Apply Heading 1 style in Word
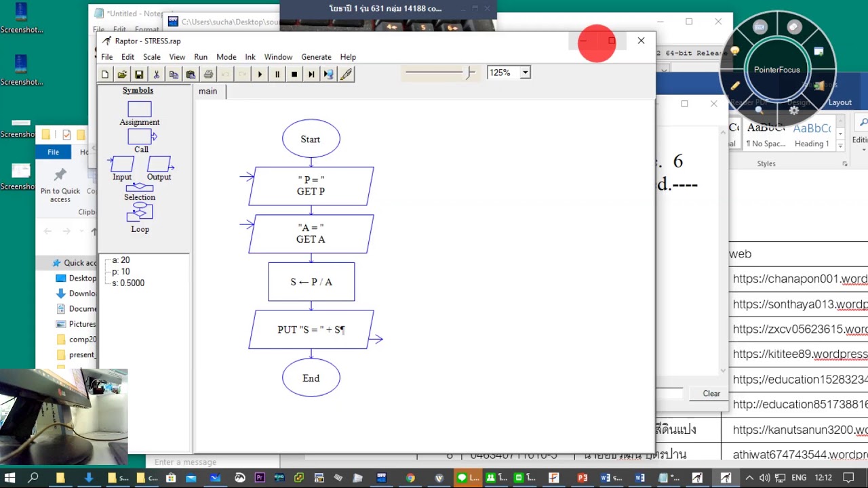This screenshot has width=868, height=488. [811, 135]
